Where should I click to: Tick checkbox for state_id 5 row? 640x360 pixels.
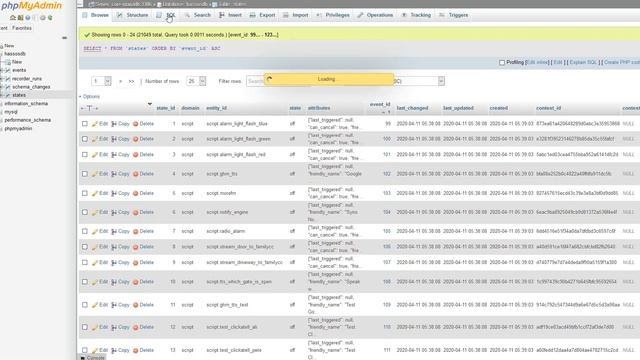pos(84,193)
